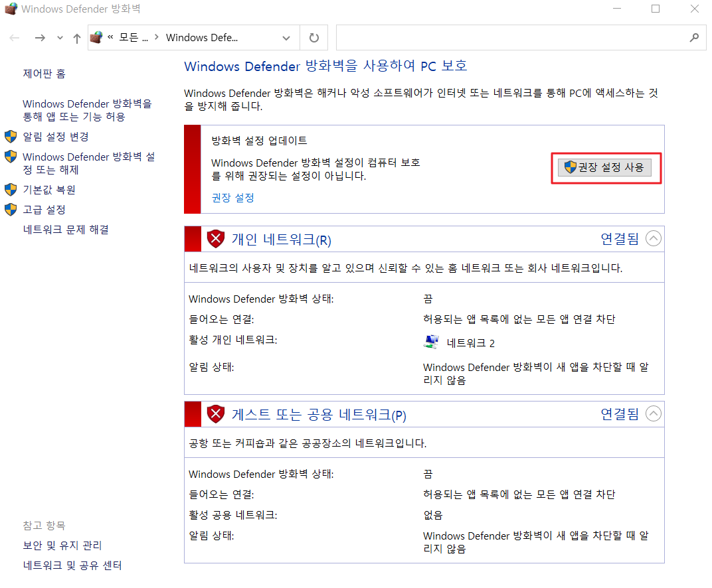
Task: Open 제어판 홈 link
Action: click(44, 74)
